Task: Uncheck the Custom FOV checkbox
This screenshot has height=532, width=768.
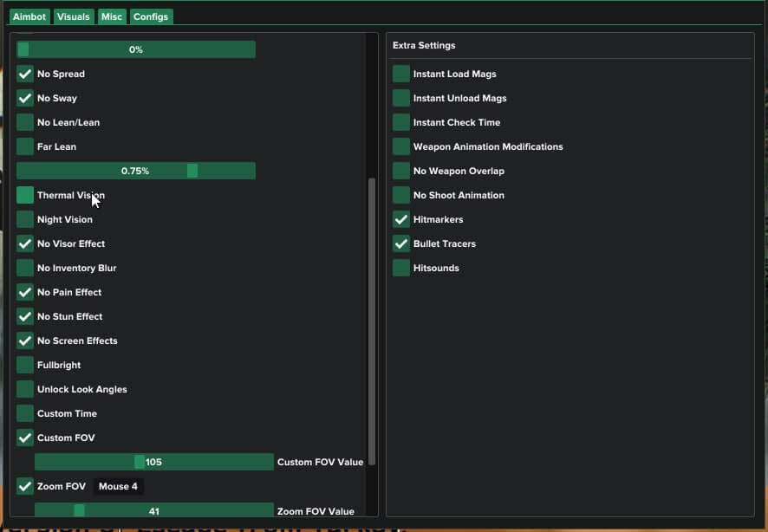Action: (25, 438)
